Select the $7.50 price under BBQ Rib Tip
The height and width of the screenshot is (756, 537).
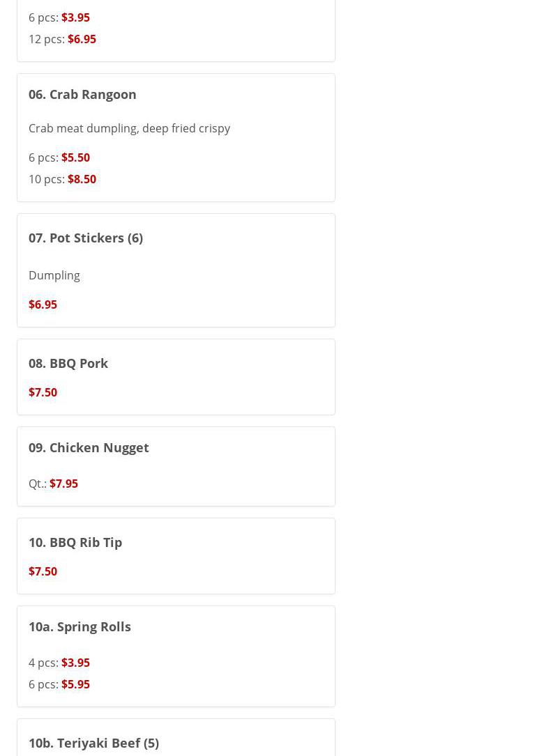43,571
